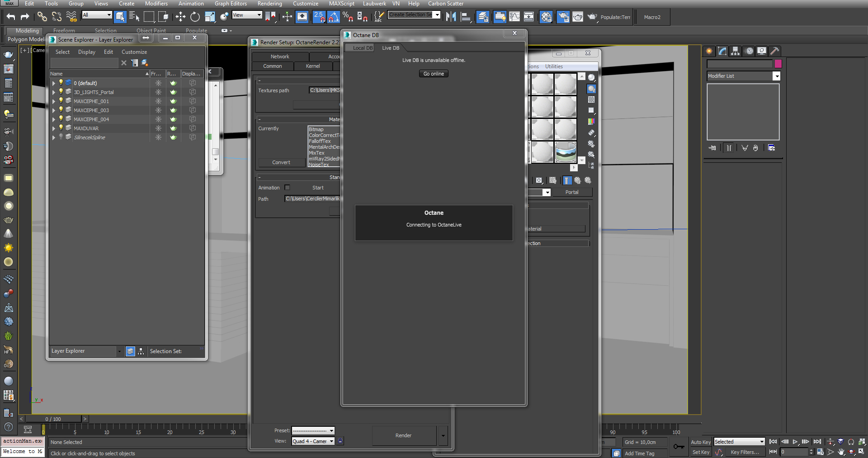Click the Render button

[403, 435]
